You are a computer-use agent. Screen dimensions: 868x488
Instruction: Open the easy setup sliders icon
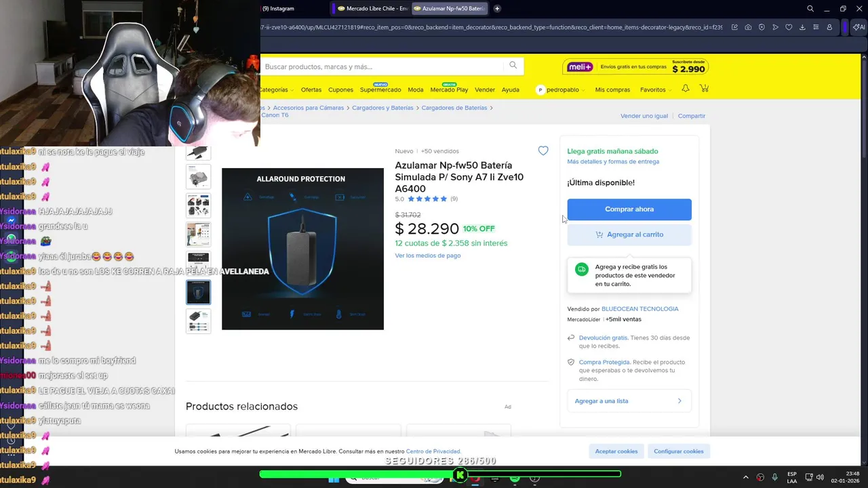click(816, 27)
